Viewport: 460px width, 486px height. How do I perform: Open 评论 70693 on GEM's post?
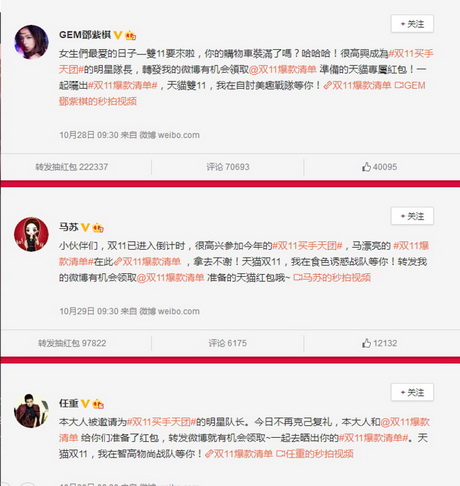pos(228,167)
